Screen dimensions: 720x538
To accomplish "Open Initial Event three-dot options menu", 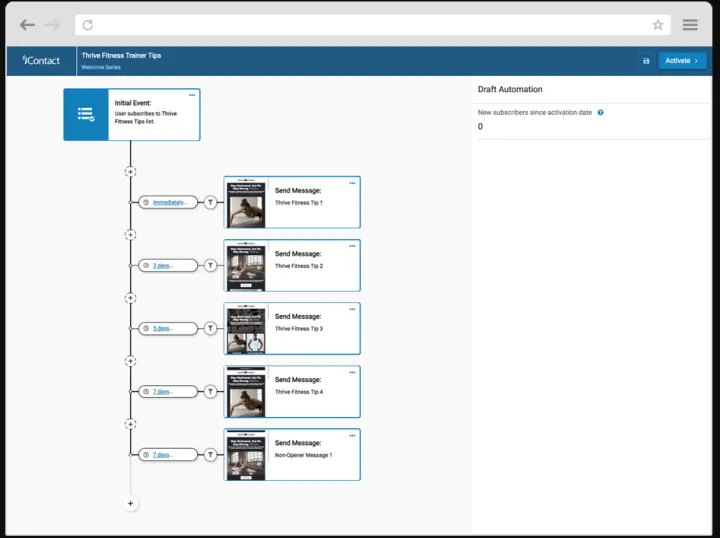I will coord(192,95).
